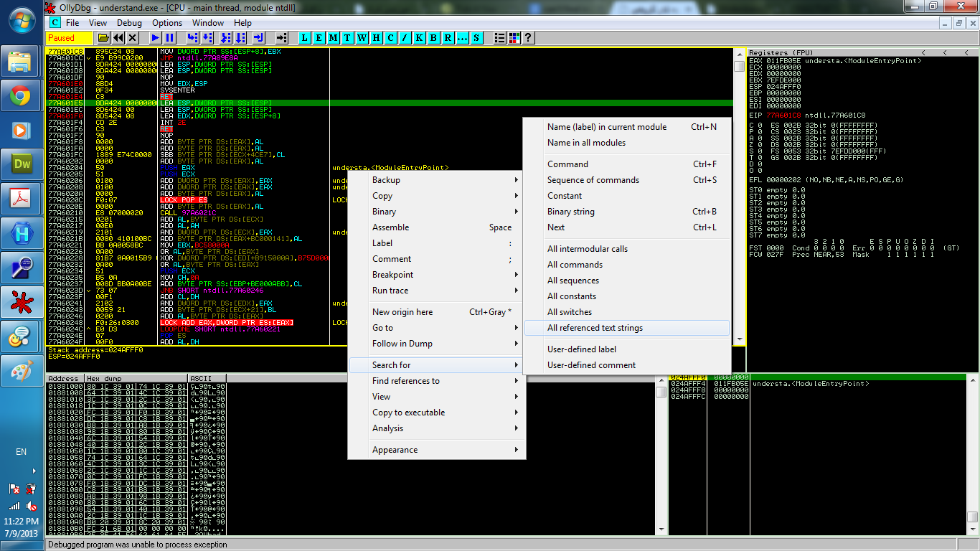Click the Step into toolbar icon
This screenshot has height=551, width=980.
click(x=192, y=37)
